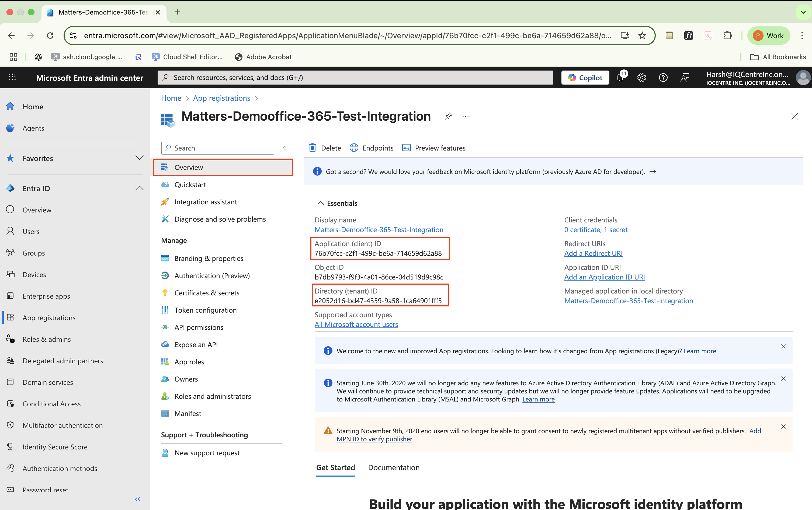Collapse the Entra ID section
Image resolution: width=812 pixels, height=510 pixels.
click(x=139, y=188)
